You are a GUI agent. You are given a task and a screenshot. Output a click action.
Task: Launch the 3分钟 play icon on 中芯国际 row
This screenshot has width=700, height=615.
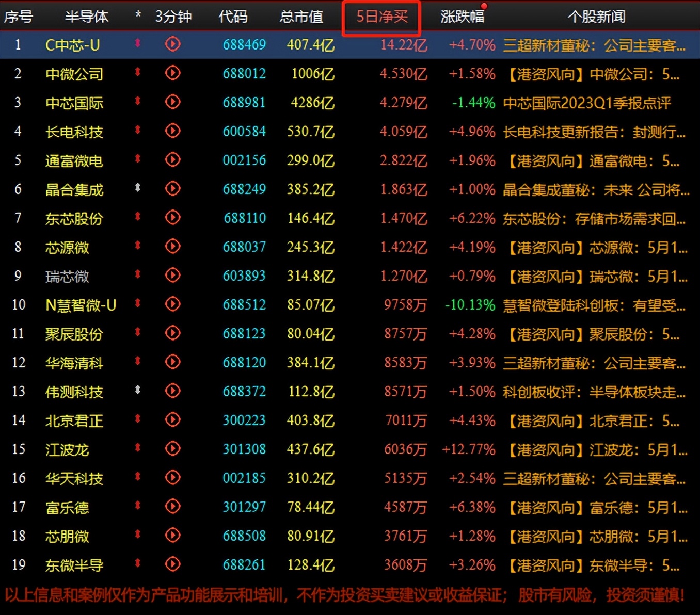(x=172, y=102)
